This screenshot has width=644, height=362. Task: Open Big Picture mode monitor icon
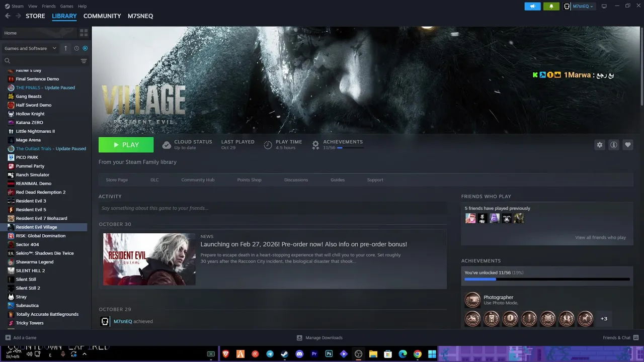point(604,6)
